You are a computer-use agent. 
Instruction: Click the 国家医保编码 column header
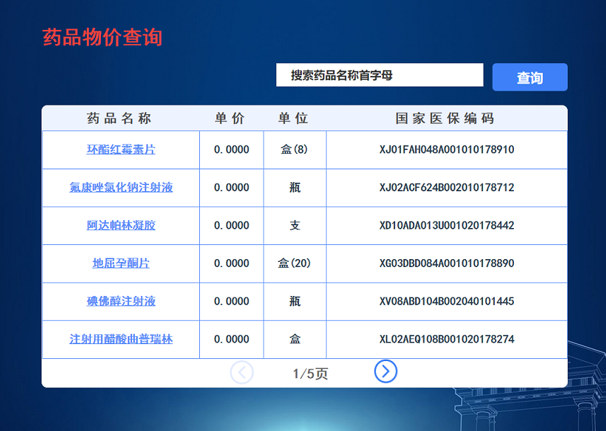444,118
